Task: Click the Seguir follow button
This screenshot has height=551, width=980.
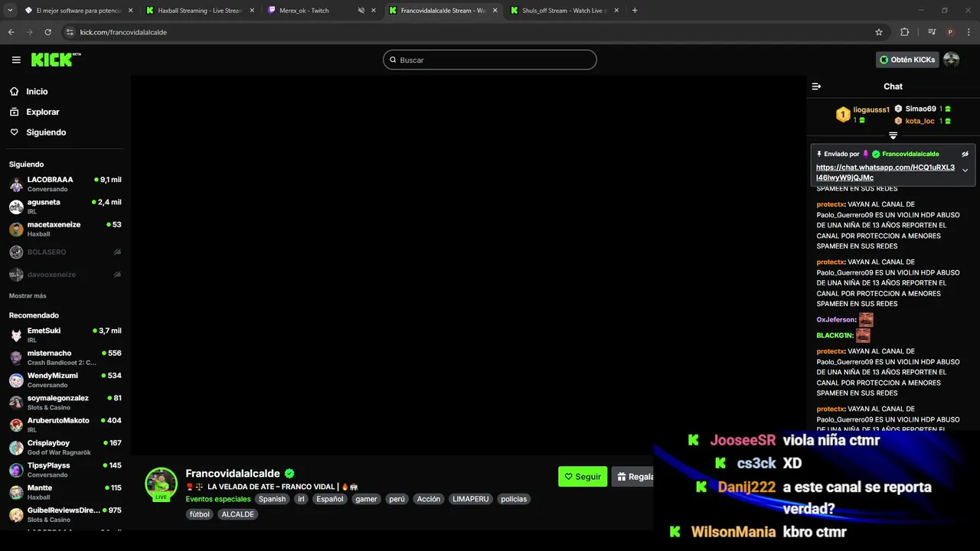Action: (583, 476)
